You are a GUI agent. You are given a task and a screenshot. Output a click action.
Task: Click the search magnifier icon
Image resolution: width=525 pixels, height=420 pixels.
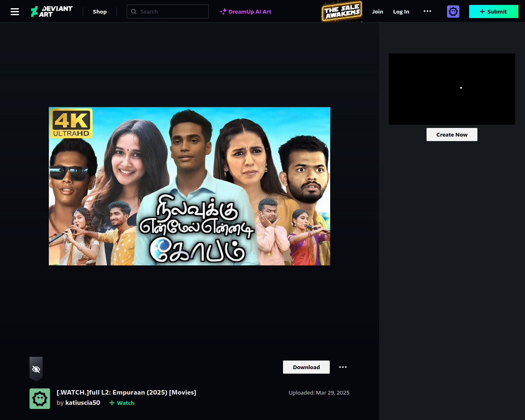[134, 11]
